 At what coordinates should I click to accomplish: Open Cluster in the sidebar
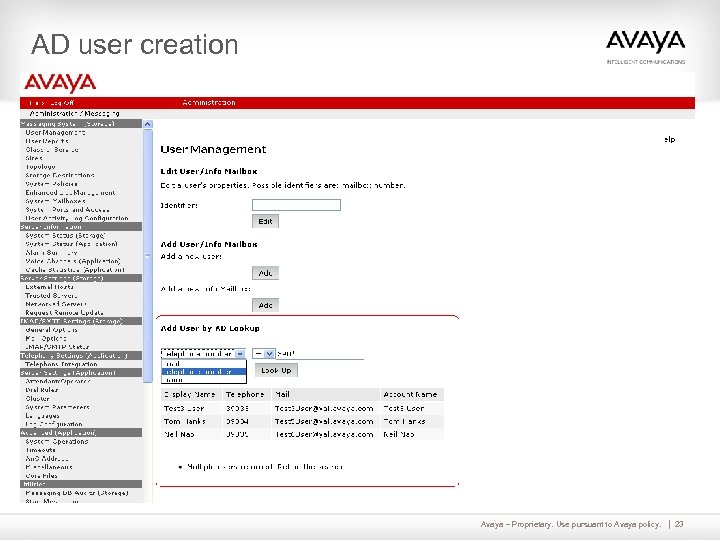37,399
